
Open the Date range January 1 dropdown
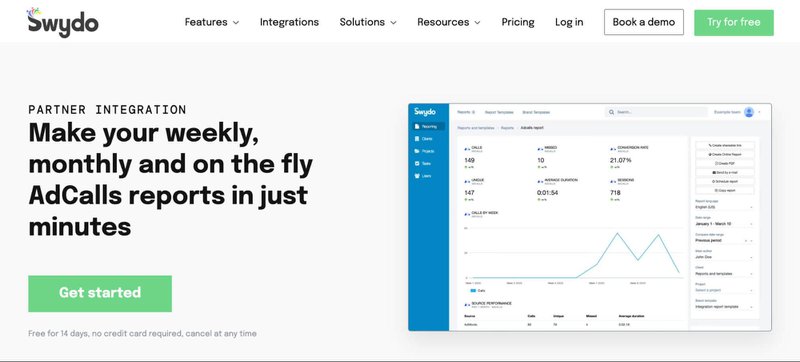tap(724, 224)
